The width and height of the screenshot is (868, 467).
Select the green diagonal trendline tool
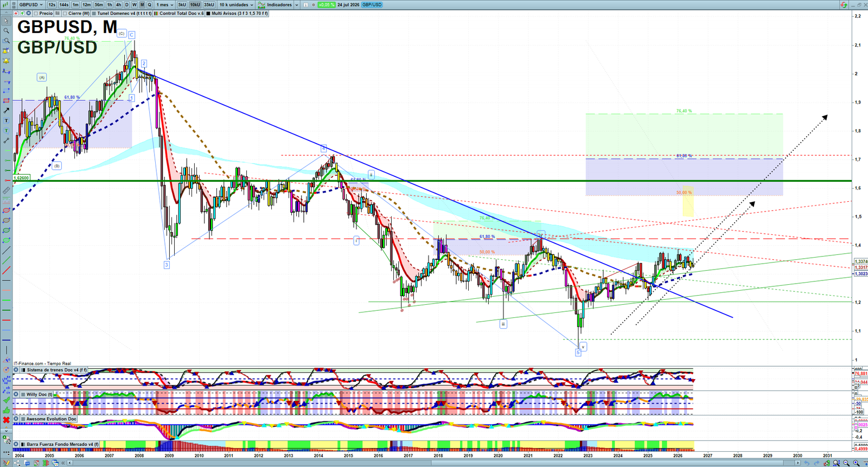click(6, 260)
